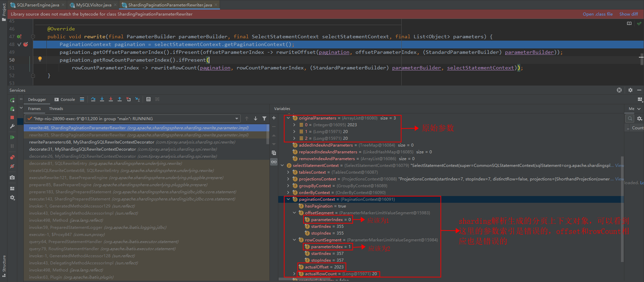644x282 pixels.
Task: Click the lightbulb intention icon on line 50
Action: point(40,59)
